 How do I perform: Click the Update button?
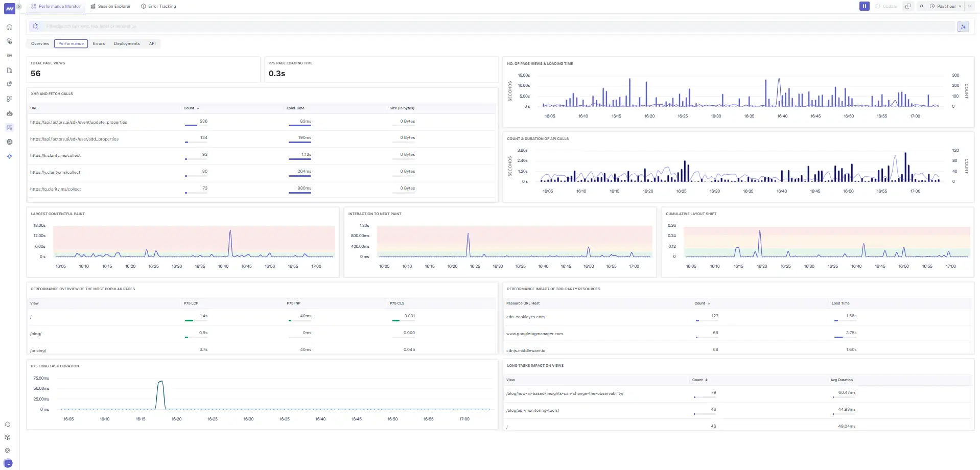click(886, 6)
